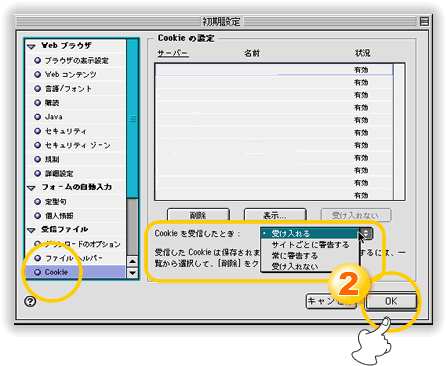Screen dimensions: 447x366
Task: Click the window collapse box in the title bar
Action: 424,21
